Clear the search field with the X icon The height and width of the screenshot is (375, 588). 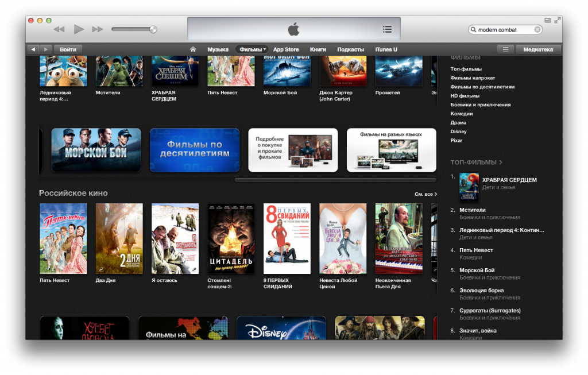[x=537, y=30]
